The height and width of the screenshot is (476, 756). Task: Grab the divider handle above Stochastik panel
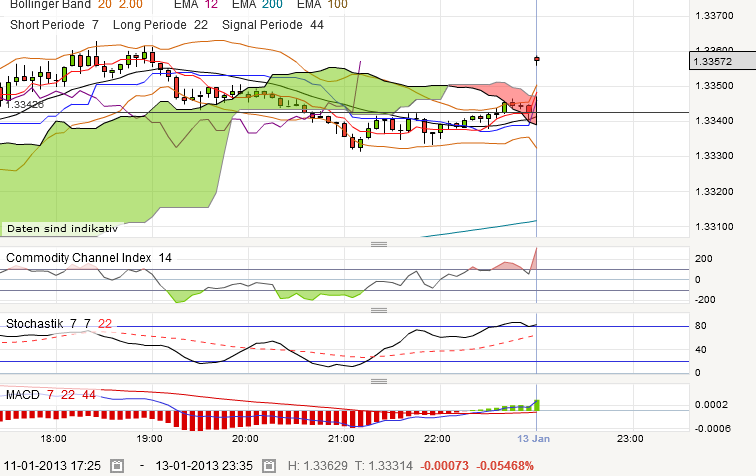pyautogui.click(x=379, y=310)
